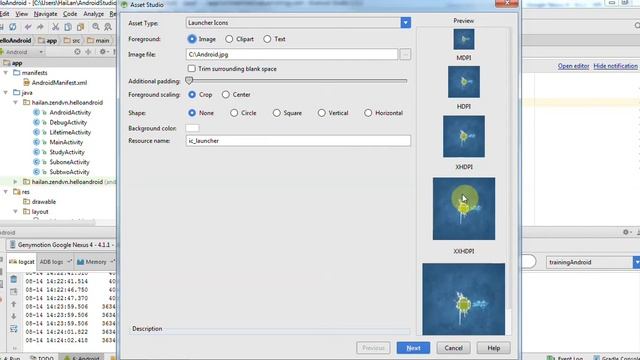Toggle logcat soft-wrap icon

(x=13, y=329)
